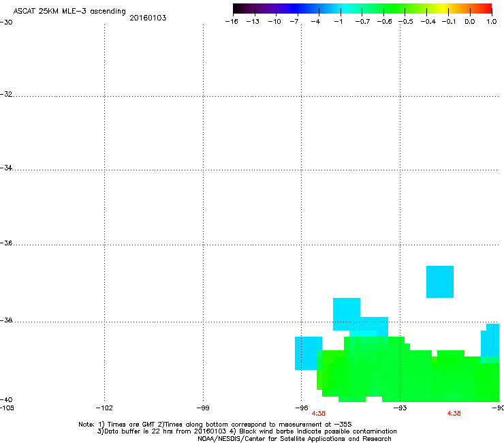This screenshot has width=504, height=443.
Task: Click the -32 latitude axis label
Action: tap(6, 94)
